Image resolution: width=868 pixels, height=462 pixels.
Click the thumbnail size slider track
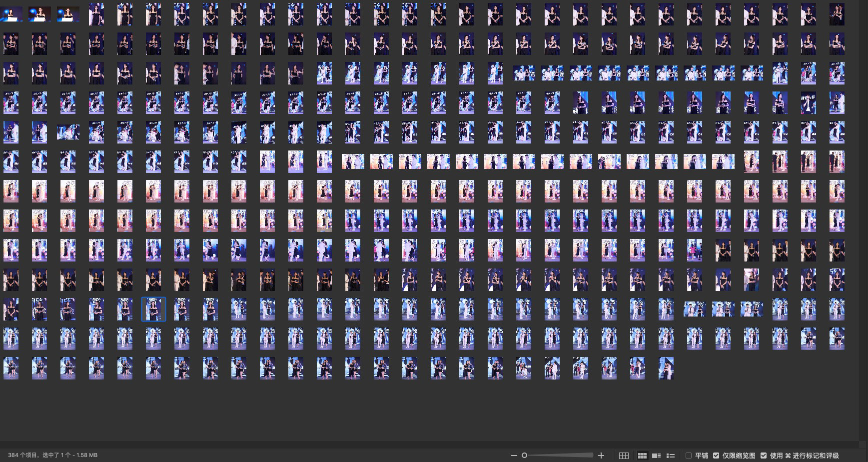560,455
